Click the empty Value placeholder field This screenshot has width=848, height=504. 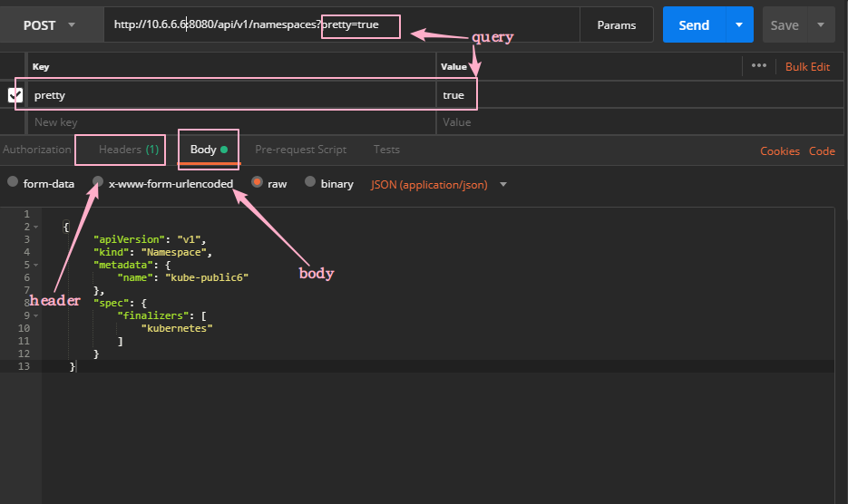click(639, 122)
